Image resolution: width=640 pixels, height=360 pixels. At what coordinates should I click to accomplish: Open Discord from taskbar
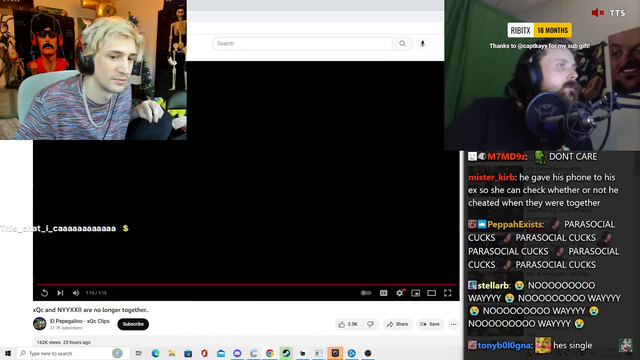pyautogui.click(x=237, y=353)
